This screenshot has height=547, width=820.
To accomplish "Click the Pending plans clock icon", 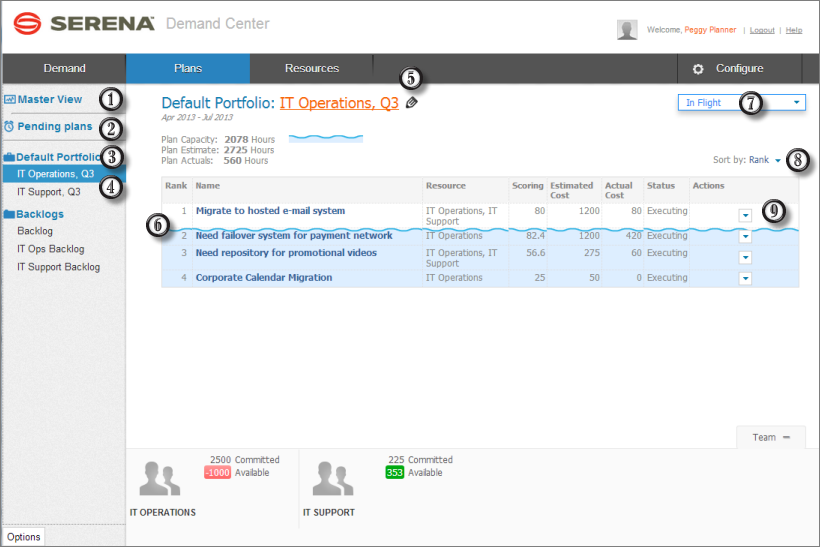I will pos(9,127).
